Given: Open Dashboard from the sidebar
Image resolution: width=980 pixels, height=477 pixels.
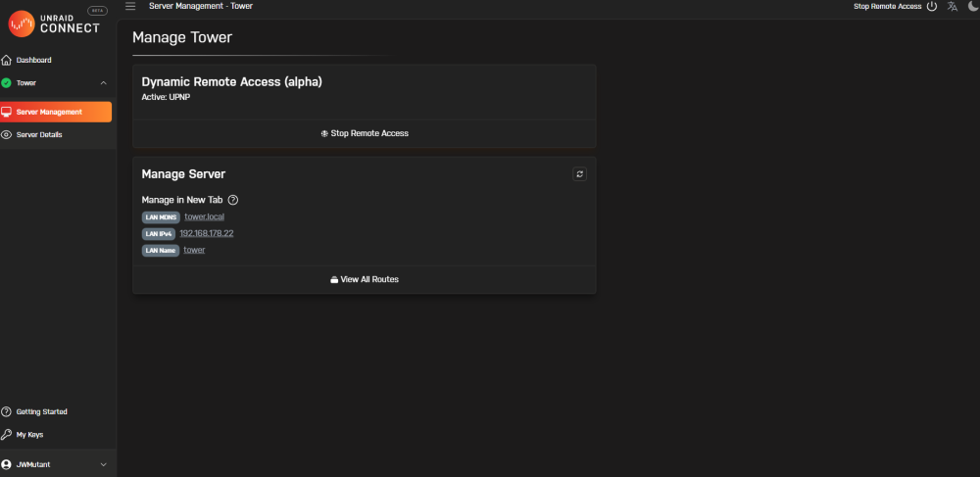Looking at the screenshot, I should [x=33, y=60].
